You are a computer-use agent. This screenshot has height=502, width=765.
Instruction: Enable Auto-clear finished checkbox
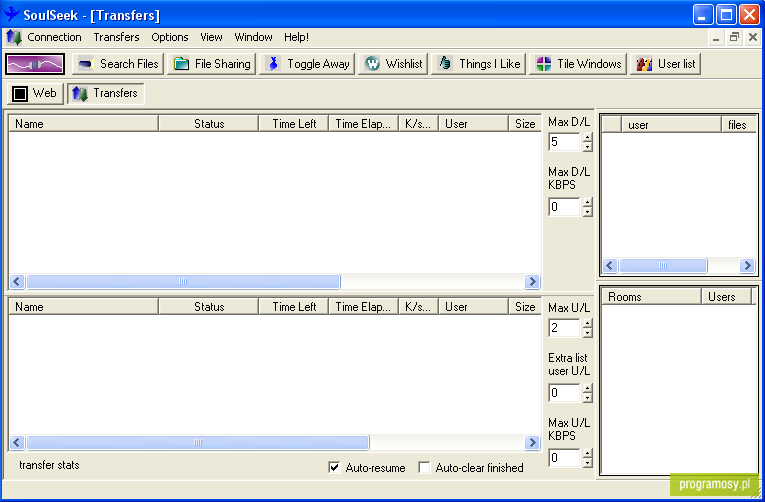point(424,467)
